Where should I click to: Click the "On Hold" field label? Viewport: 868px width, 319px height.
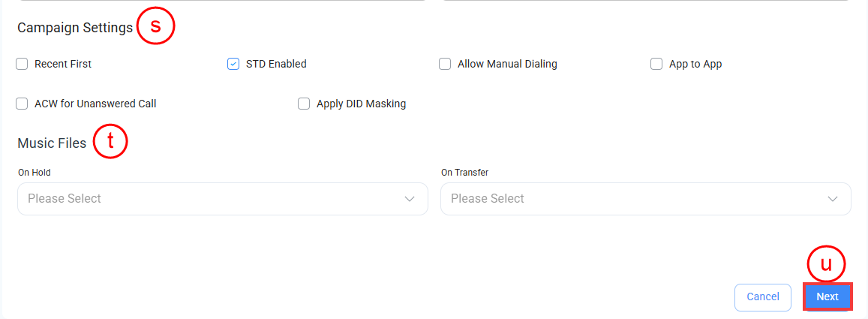pyautogui.click(x=35, y=173)
